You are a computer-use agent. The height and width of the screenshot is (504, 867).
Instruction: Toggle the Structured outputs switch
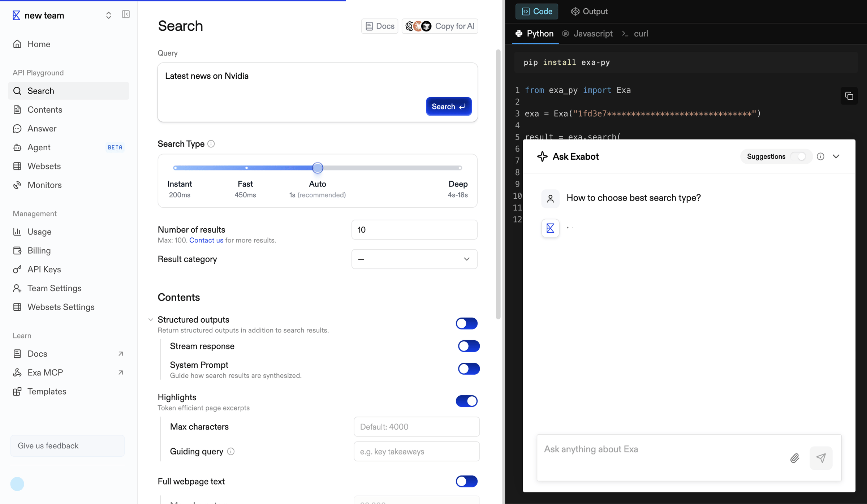point(466,323)
